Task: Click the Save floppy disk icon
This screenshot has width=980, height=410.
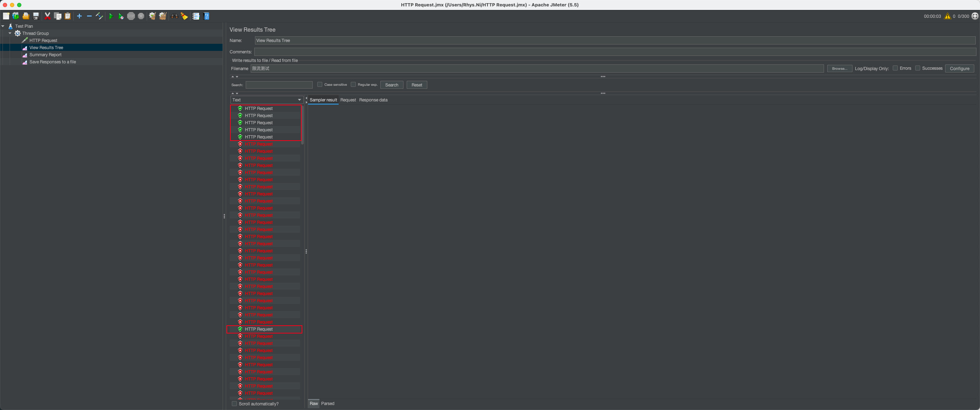Action: tap(36, 16)
